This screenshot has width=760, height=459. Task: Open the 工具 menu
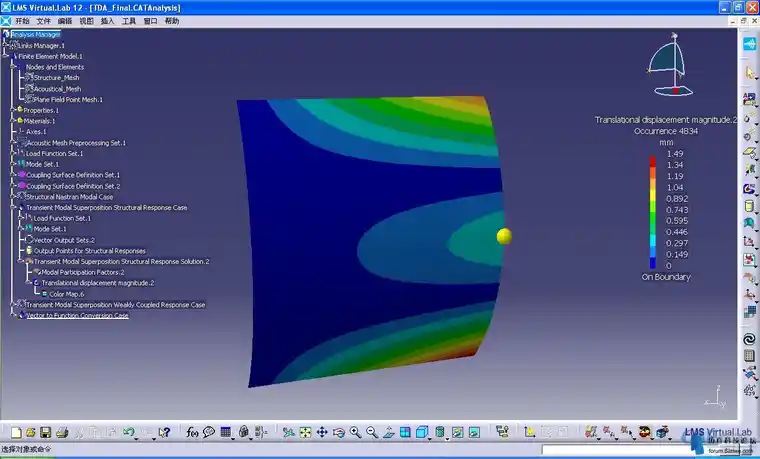pyautogui.click(x=129, y=21)
